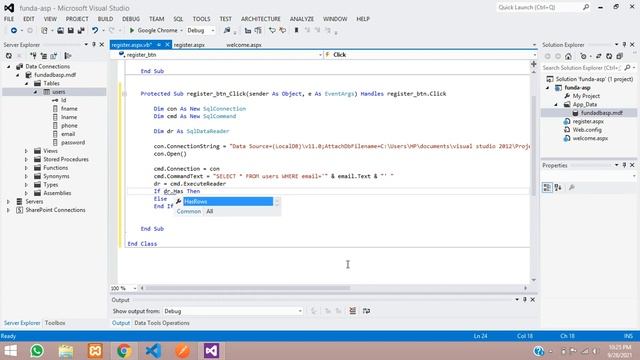This screenshot has height=360, width=640.
Task: Pin the Properties panel
Action: pyautogui.click(x=624, y=165)
